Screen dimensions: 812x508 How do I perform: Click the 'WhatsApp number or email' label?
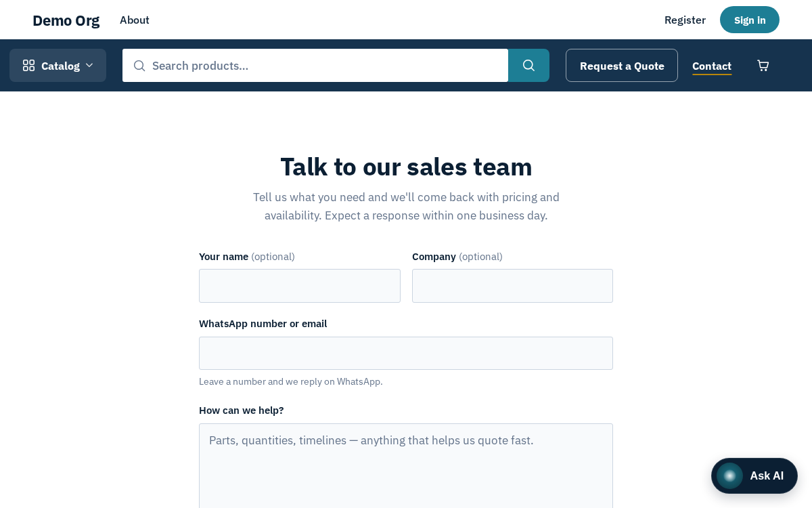click(x=263, y=324)
